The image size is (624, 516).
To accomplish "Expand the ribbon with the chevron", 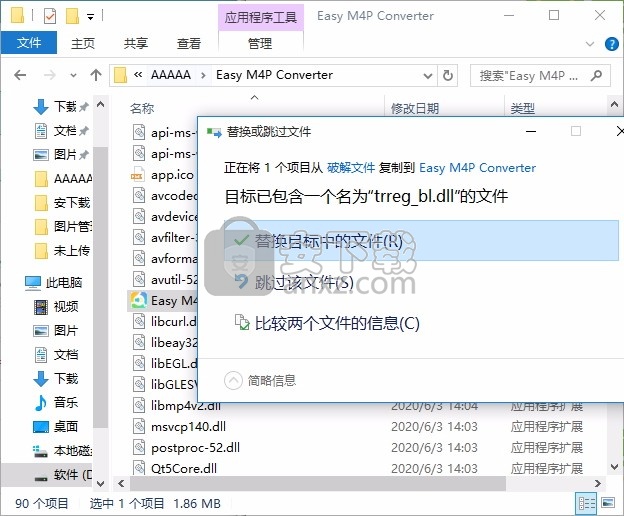I will click(x=590, y=43).
